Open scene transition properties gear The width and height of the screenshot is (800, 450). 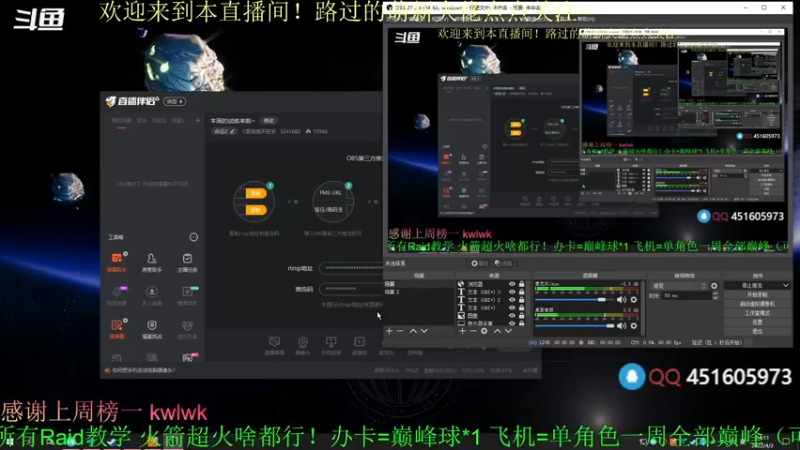(x=714, y=286)
